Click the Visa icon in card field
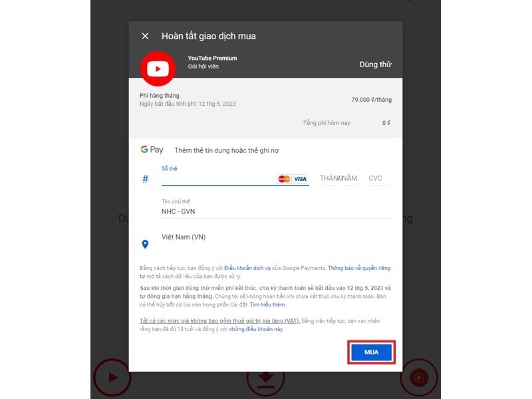532x399 pixels. [300, 179]
